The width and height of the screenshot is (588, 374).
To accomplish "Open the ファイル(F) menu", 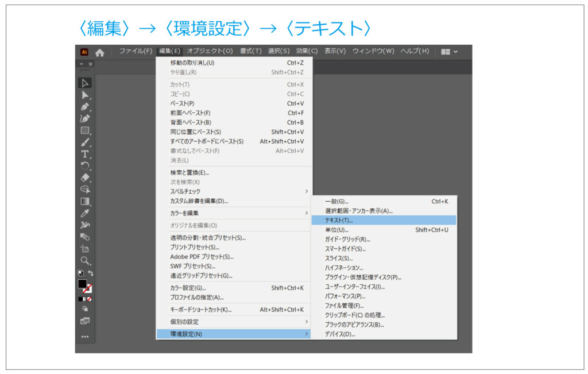I will (x=136, y=51).
